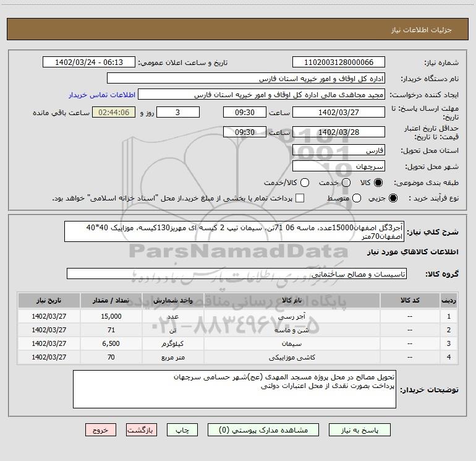Click the unit cell تن
The width and height of the screenshot is (476, 461).
click(172, 330)
